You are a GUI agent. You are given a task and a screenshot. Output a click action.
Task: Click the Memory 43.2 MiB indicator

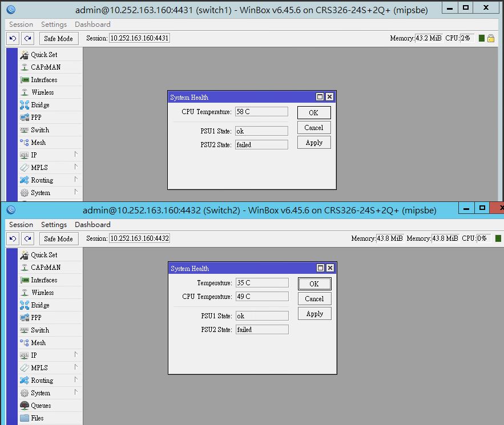(x=429, y=38)
